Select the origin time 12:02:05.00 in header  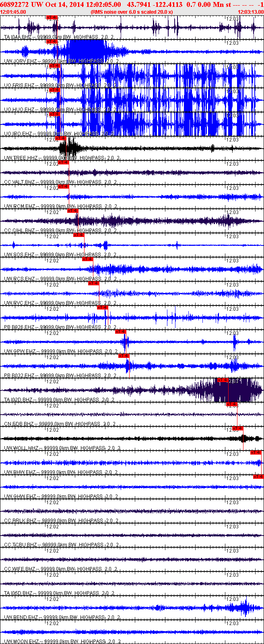pyautogui.click(x=103, y=4)
